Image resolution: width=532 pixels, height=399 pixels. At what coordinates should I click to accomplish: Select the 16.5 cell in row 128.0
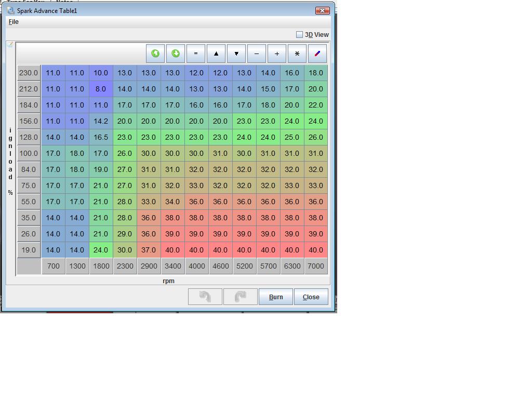tap(101, 137)
